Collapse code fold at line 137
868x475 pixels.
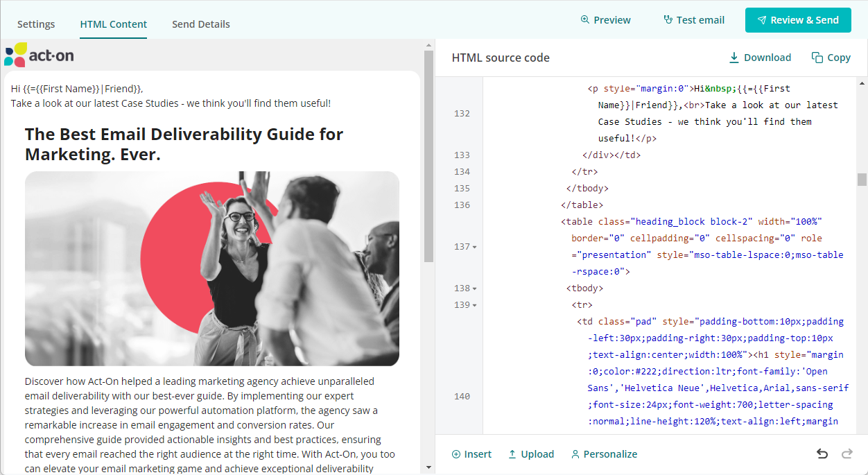tap(475, 247)
